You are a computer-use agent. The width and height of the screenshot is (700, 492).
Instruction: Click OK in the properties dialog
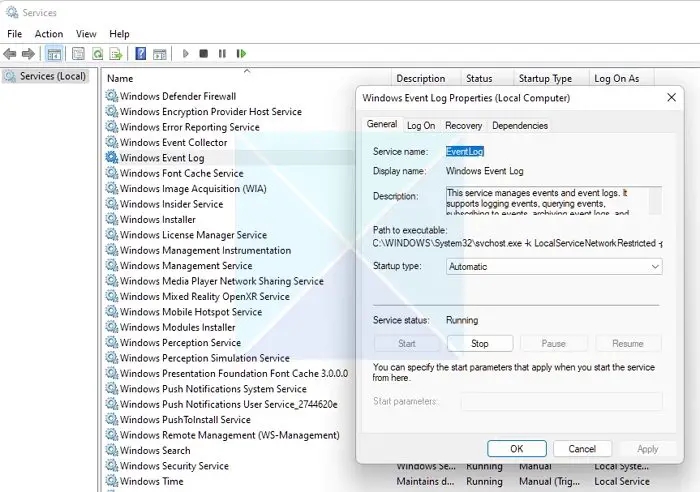pyautogui.click(x=517, y=449)
